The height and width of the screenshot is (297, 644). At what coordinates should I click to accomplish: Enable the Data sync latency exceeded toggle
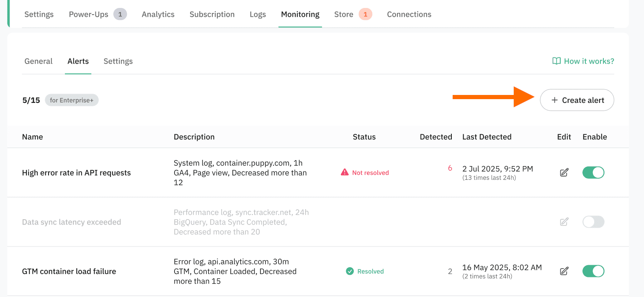tap(593, 222)
